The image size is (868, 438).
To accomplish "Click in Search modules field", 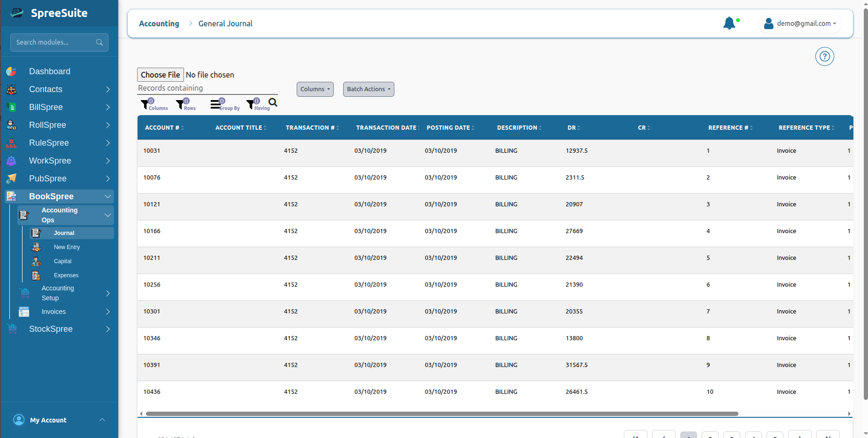I will pyautogui.click(x=59, y=42).
